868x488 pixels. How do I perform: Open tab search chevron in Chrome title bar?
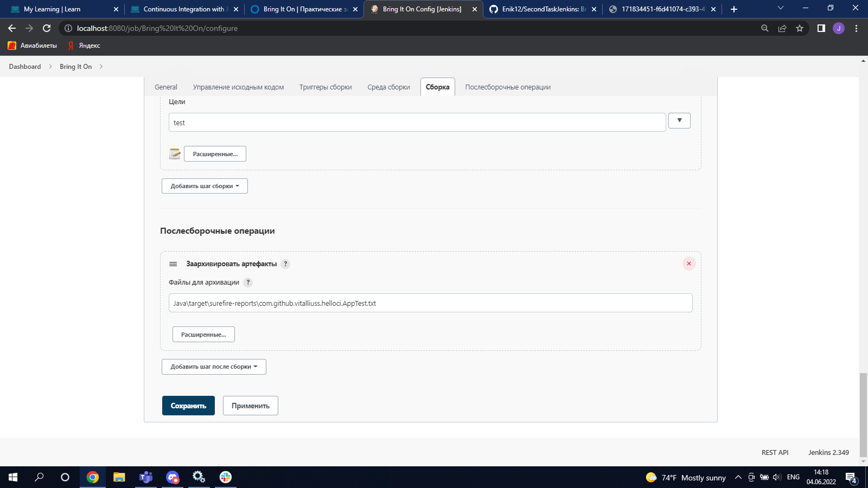tap(781, 8)
